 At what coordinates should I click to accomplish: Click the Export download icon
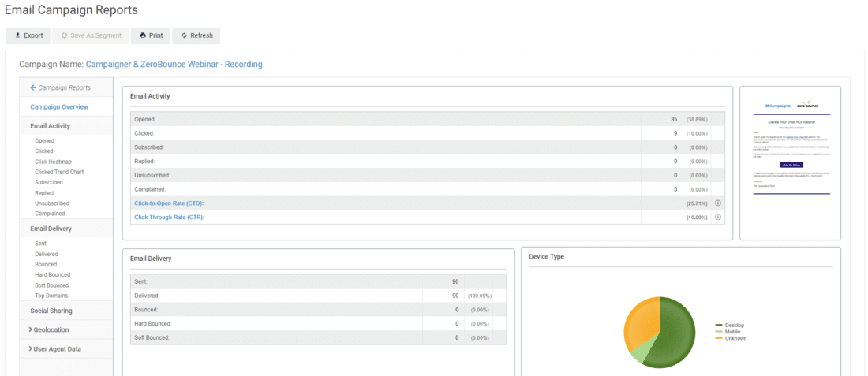[18, 35]
